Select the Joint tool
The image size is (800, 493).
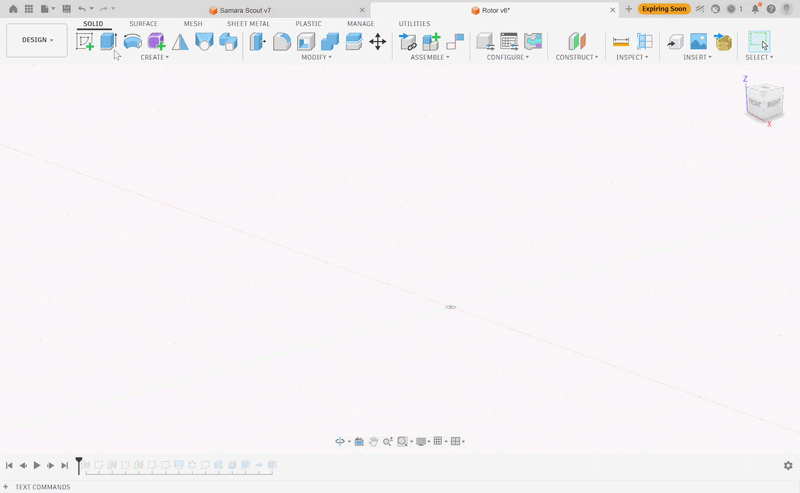click(455, 41)
